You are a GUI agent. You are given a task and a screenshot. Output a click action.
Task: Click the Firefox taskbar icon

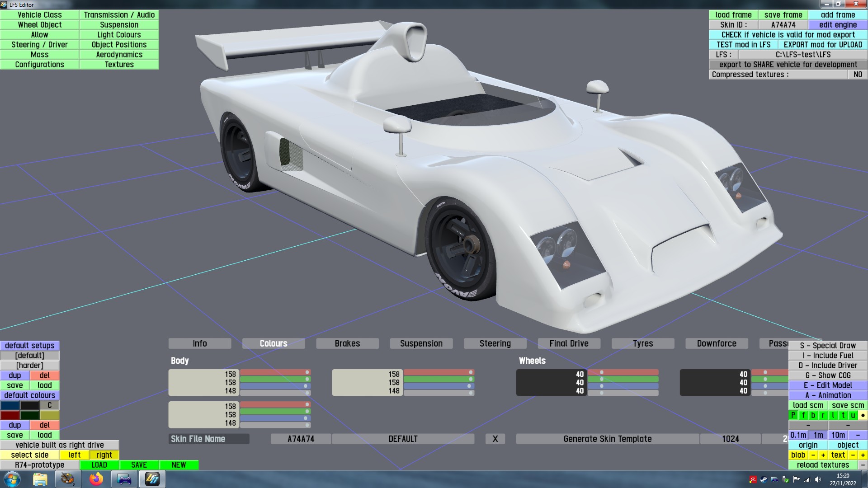[x=96, y=479]
